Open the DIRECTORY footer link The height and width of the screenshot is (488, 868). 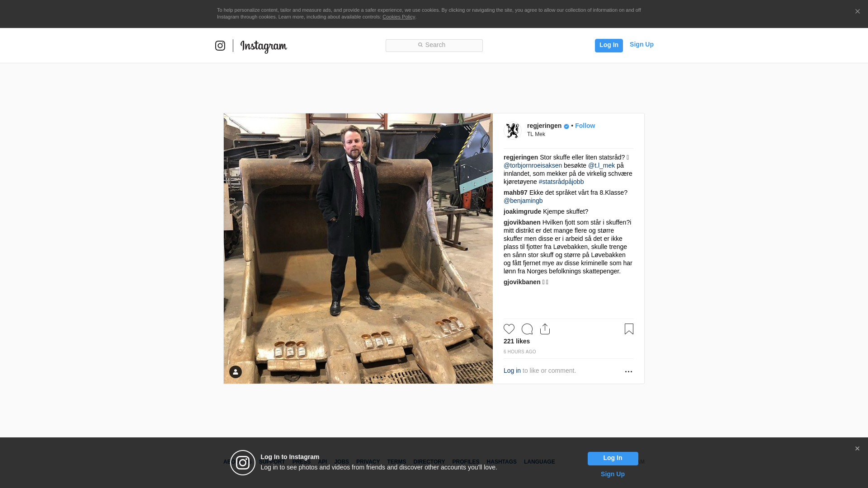pyautogui.click(x=429, y=462)
